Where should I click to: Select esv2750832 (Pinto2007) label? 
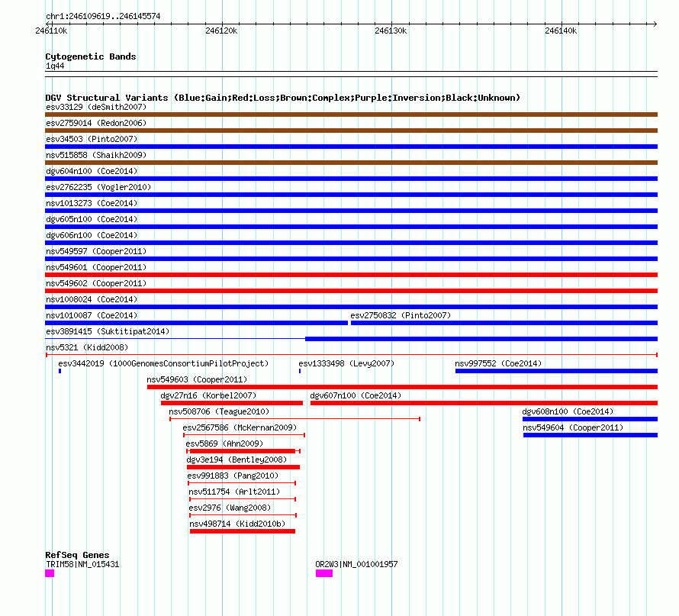[x=401, y=315]
